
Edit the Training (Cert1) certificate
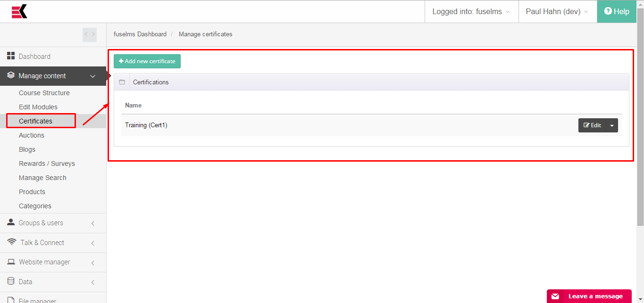(592, 125)
